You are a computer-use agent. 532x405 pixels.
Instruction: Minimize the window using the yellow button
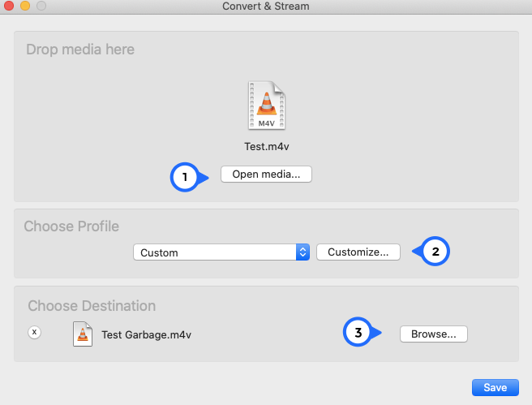[x=25, y=6]
